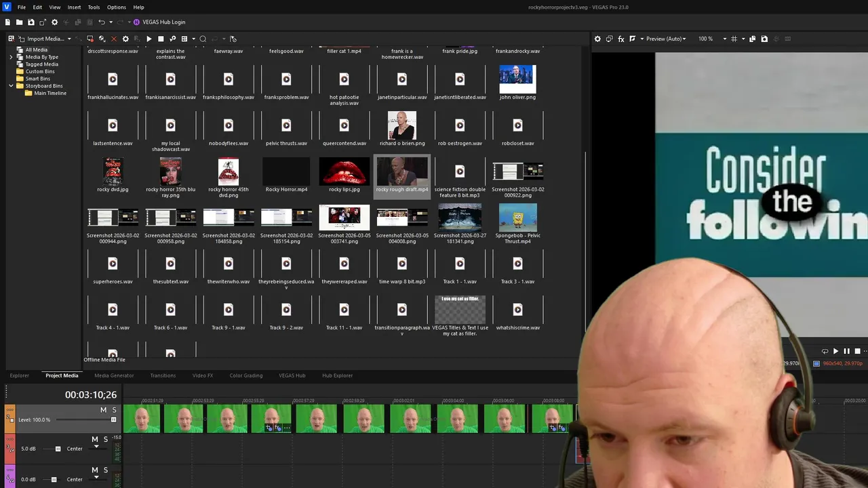Save preview snapshot to file icon

point(764,39)
